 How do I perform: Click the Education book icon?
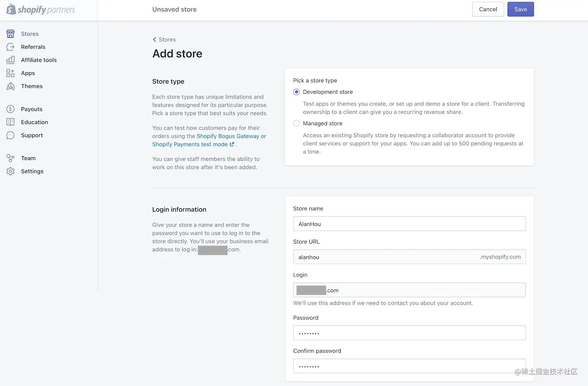pos(11,122)
